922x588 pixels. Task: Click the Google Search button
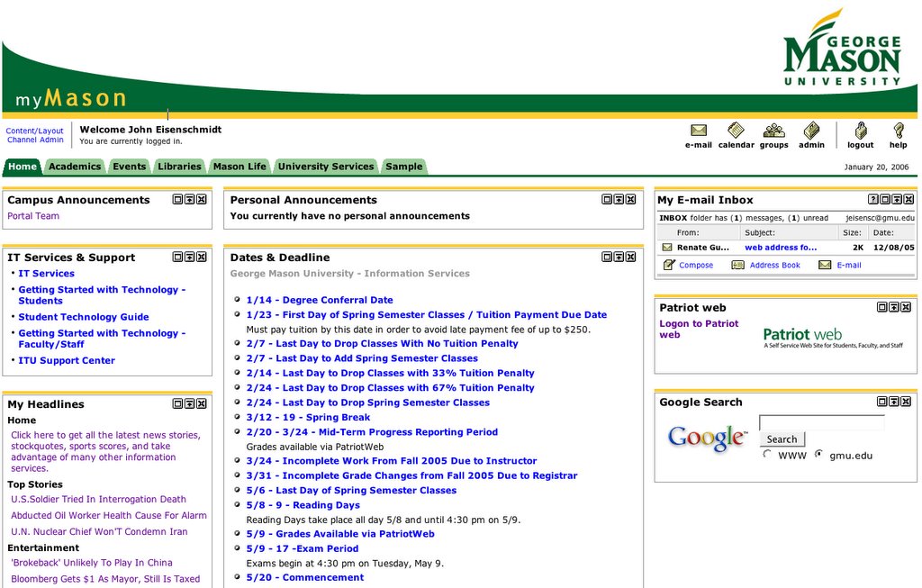click(x=782, y=439)
